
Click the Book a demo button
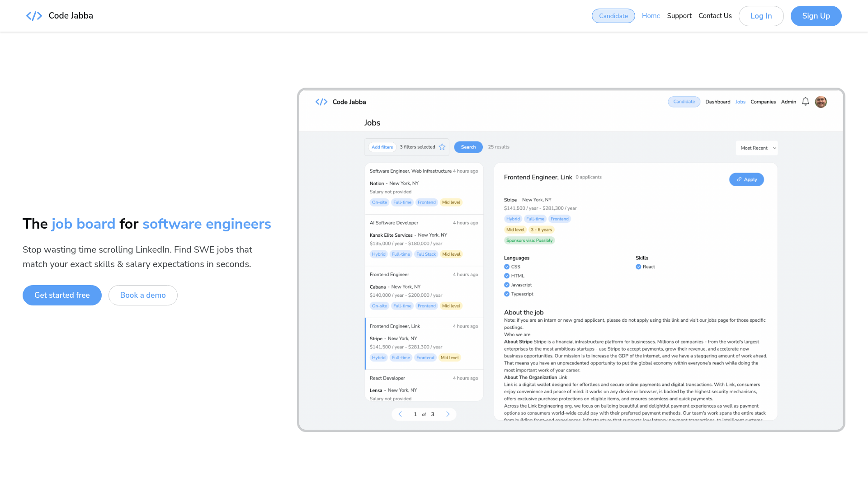143,295
